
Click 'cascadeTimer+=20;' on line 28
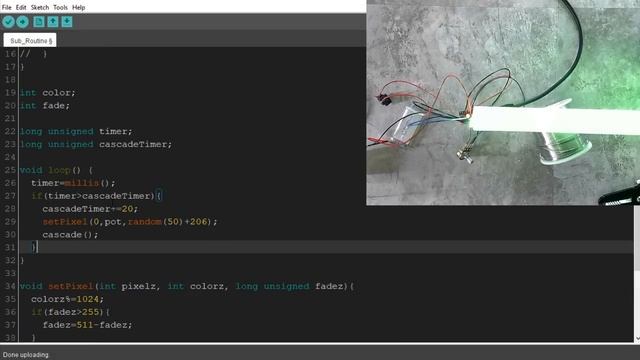[90, 209]
